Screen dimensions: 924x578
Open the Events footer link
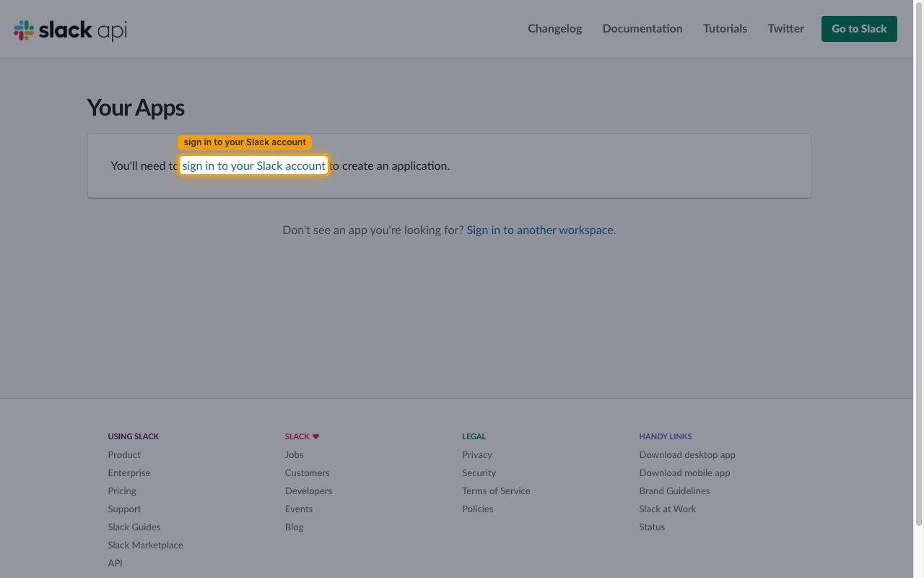coord(299,509)
